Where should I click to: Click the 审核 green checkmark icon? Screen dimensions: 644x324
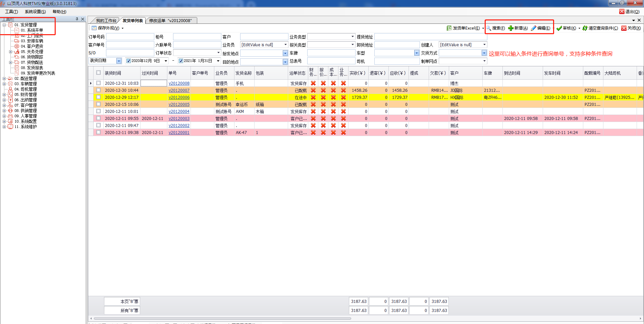click(559, 28)
